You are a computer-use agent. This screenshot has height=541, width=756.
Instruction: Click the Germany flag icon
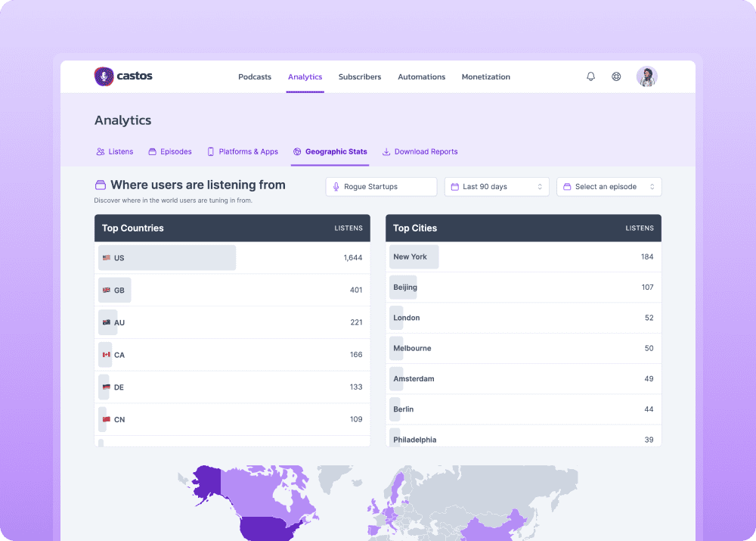tap(107, 387)
